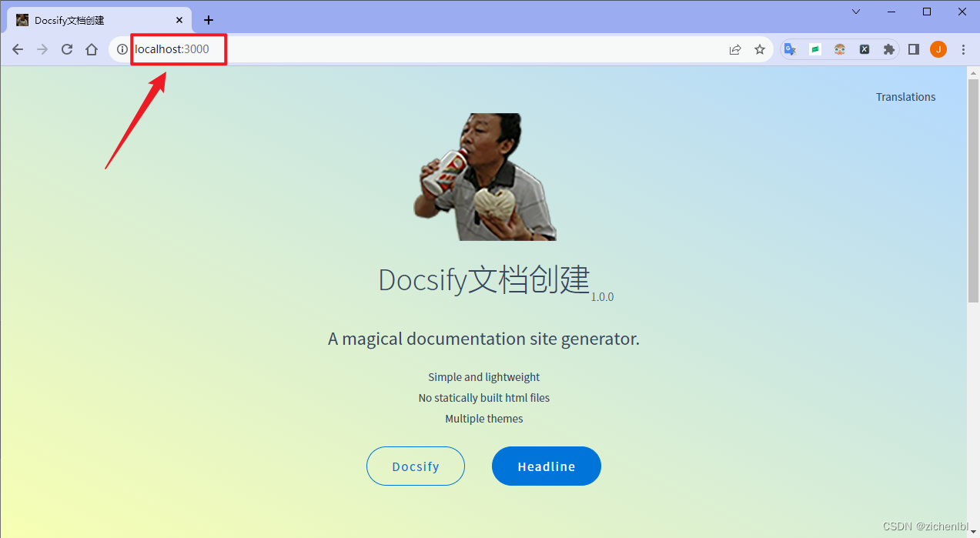This screenshot has width=980, height=538.
Task: Open the browser home page
Action: click(x=92, y=49)
